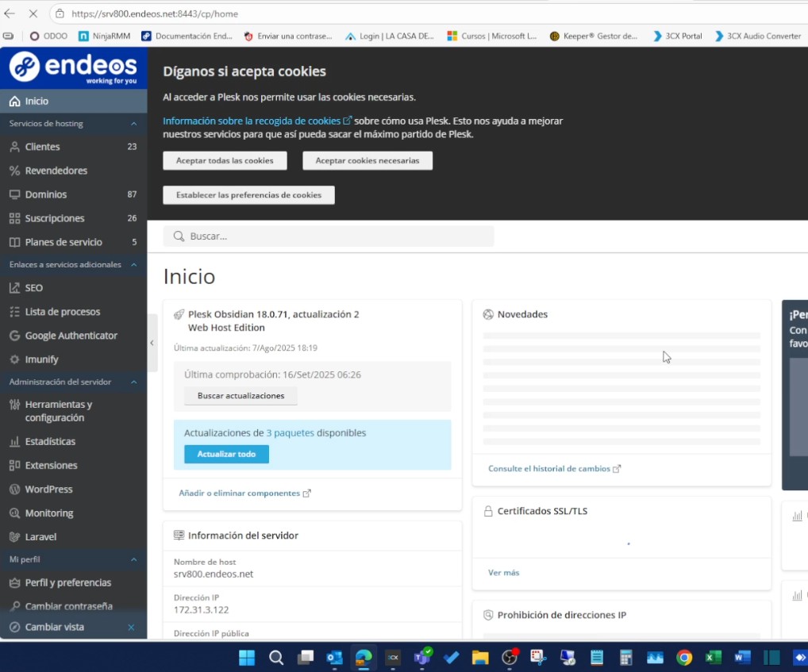Open the SEO tools link
The image size is (808, 672).
click(33, 288)
